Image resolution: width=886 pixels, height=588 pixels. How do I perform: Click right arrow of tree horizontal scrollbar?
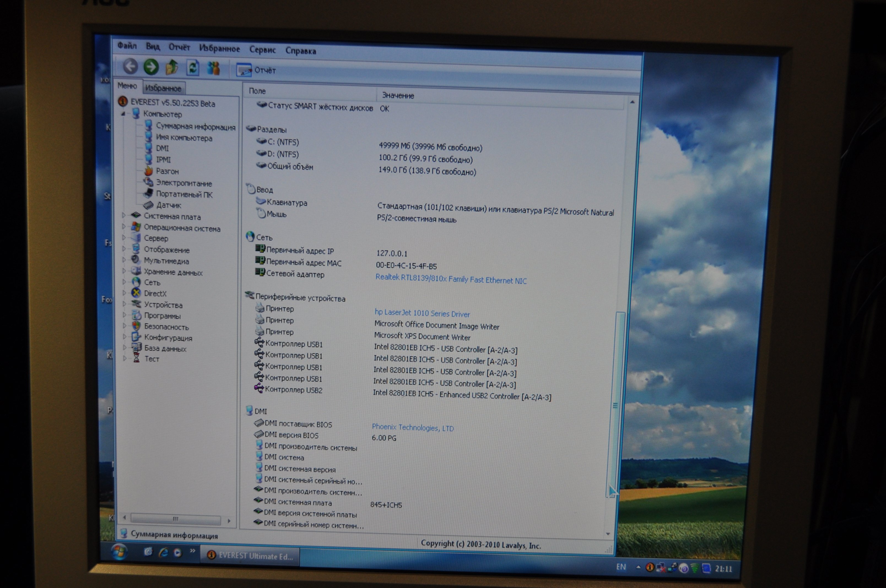[229, 521]
